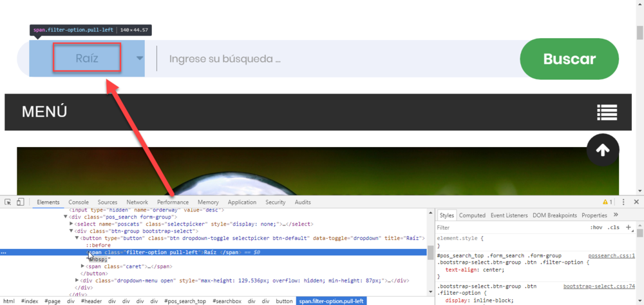Click #searchbox breadcrumb

click(226, 301)
